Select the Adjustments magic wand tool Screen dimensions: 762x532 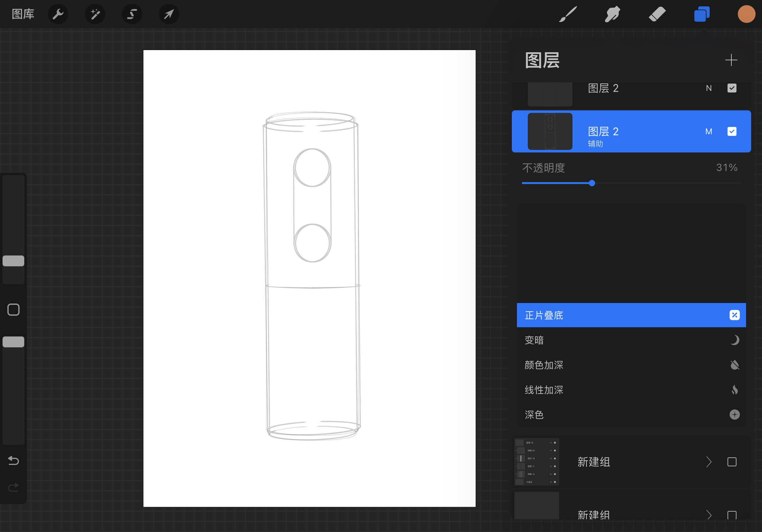point(95,14)
